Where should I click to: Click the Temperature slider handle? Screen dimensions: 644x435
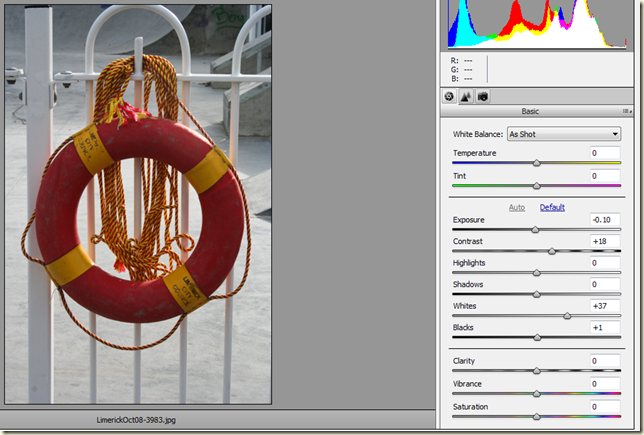[x=537, y=162]
